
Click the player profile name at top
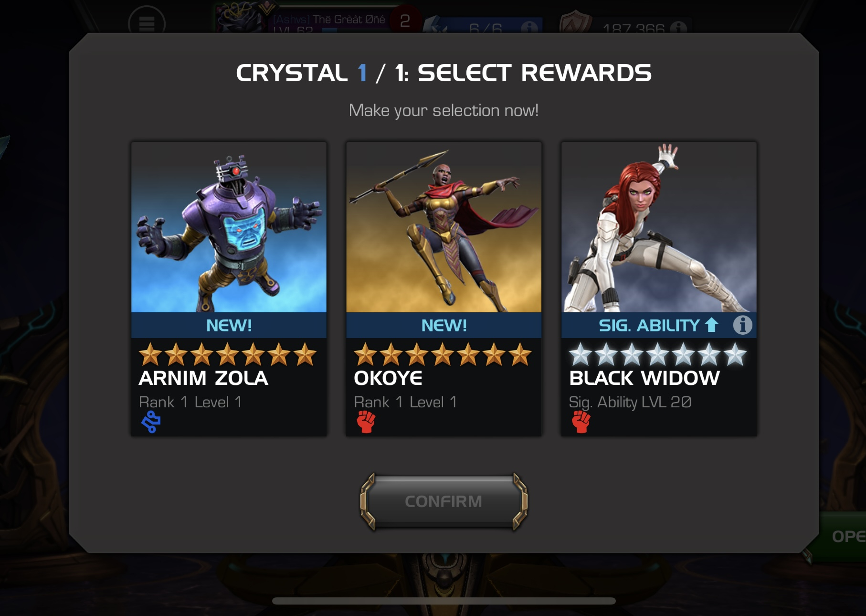coord(329,20)
